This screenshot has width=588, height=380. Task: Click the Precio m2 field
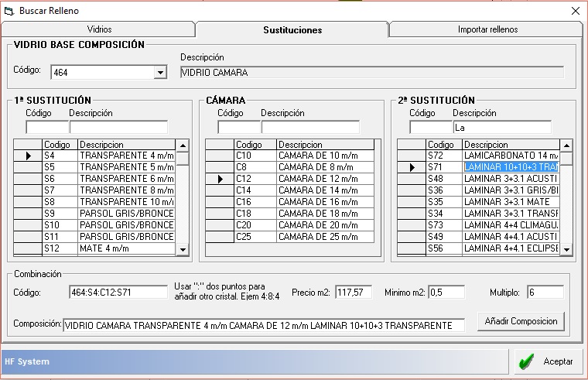click(354, 293)
